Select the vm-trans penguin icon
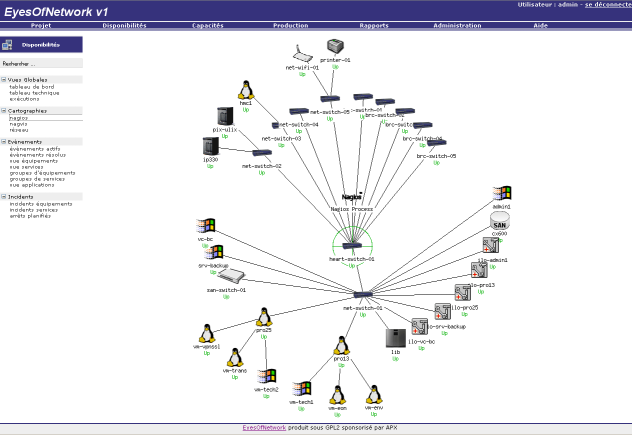Image resolution: width=632 pixels, height=435 pixels. pos(235,357)
